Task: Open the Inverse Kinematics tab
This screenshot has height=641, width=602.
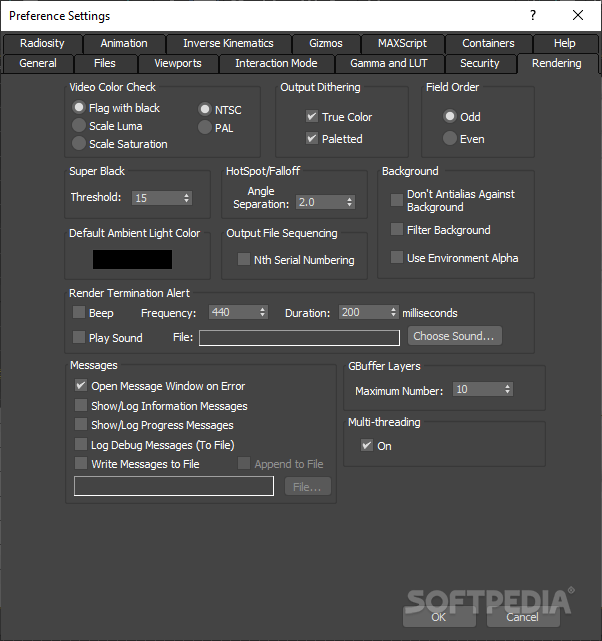Action: (x=228, y=43)
